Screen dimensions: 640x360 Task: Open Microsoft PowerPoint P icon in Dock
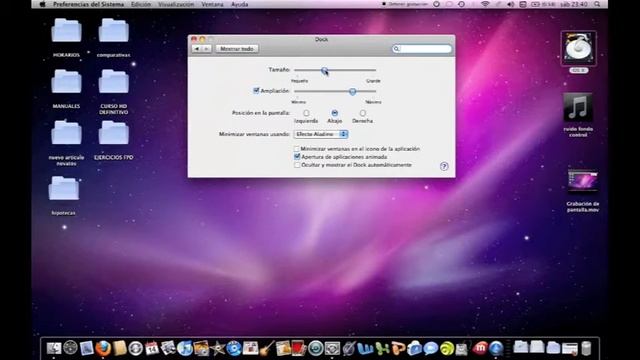click(x=398, y=348)
